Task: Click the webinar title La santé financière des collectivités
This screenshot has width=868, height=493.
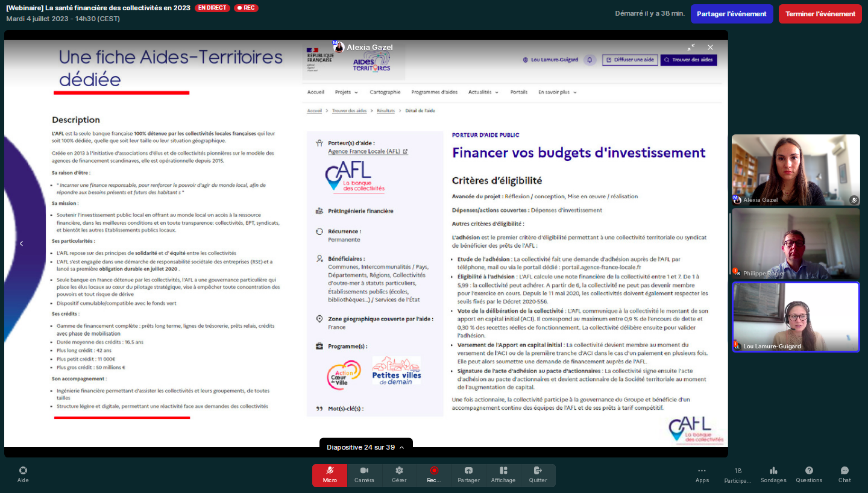Action: coord(98,8)
